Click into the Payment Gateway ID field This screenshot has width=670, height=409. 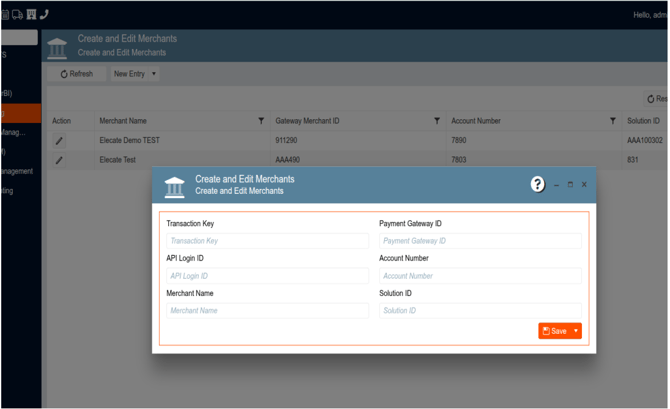(x=480, y=241)
